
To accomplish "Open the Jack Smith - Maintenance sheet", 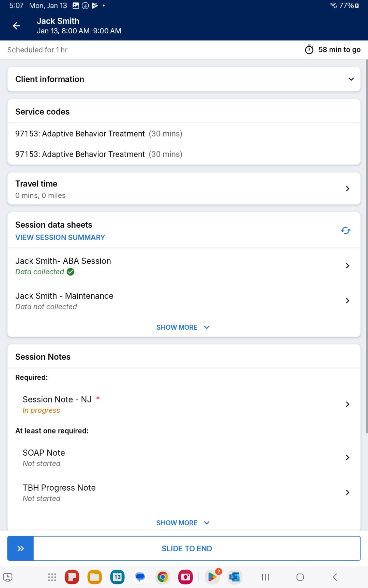I will point(184,301).
